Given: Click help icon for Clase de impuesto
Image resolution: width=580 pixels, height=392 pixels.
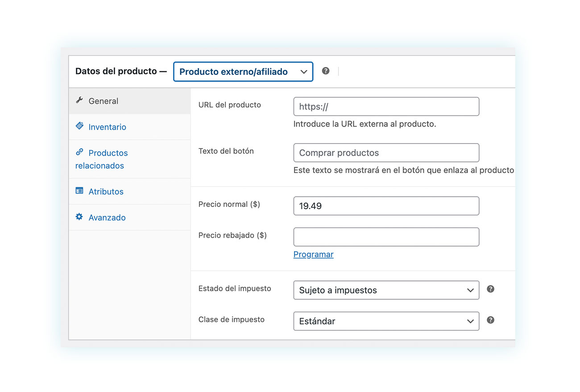Looking at the screenshot, I should (x=490, y=320).
